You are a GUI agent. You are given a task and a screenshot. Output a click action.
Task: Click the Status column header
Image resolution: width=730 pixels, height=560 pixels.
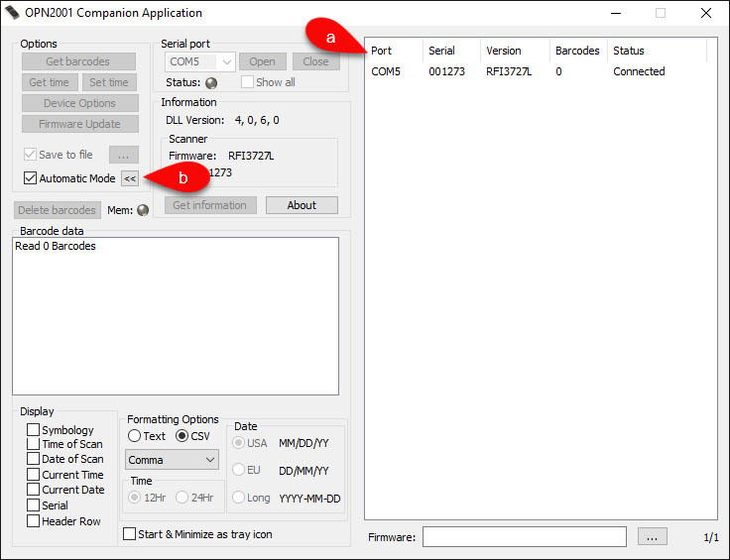(x=657, y=51)
